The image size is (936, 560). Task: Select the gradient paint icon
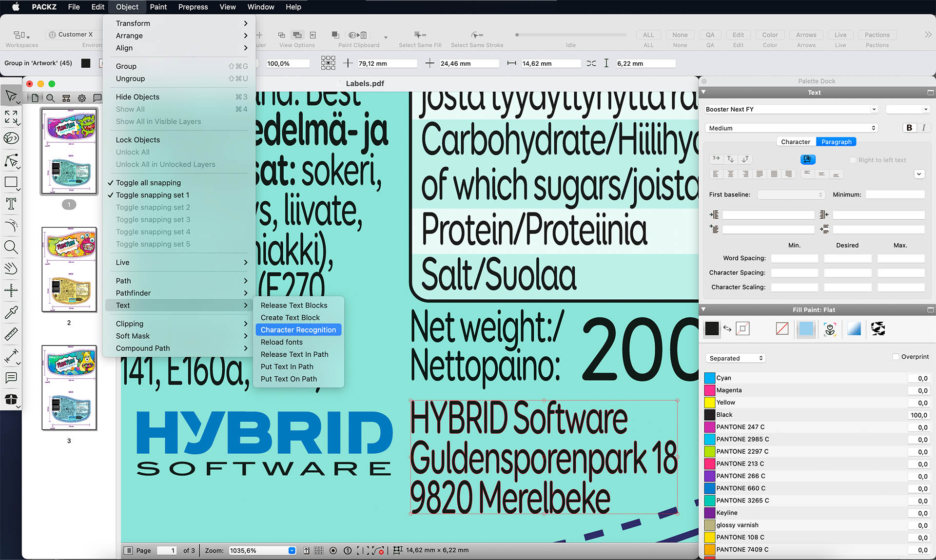(x=854, y=329)
